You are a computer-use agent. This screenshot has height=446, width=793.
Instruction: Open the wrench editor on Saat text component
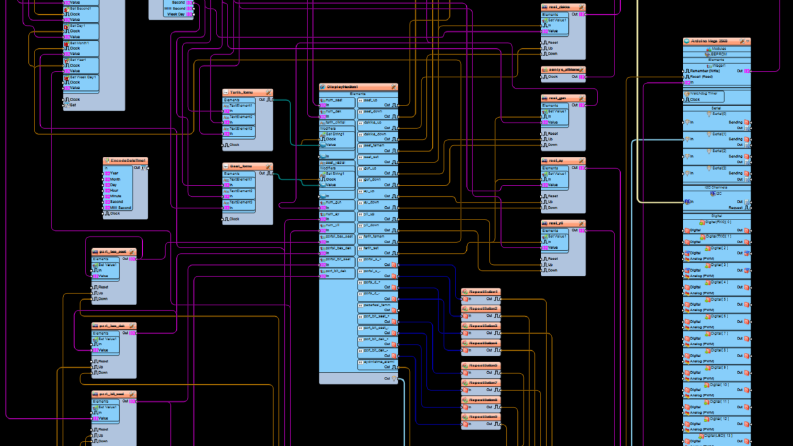point(269,166)
